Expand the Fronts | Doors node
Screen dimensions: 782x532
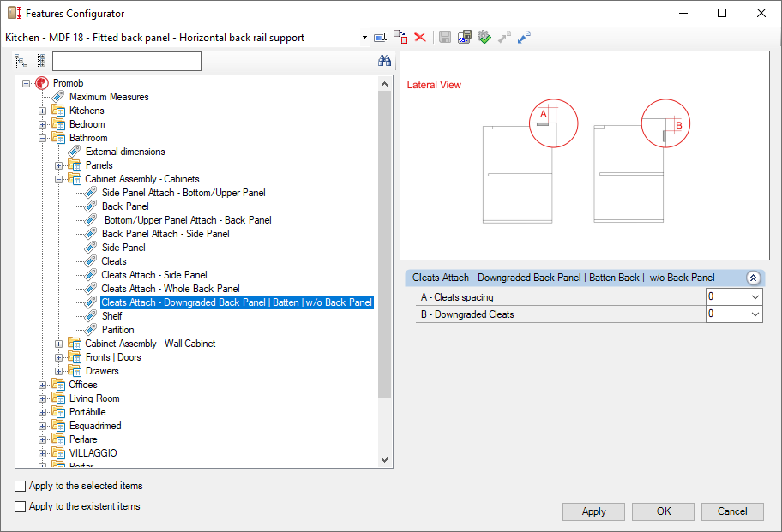pos(59,357)
